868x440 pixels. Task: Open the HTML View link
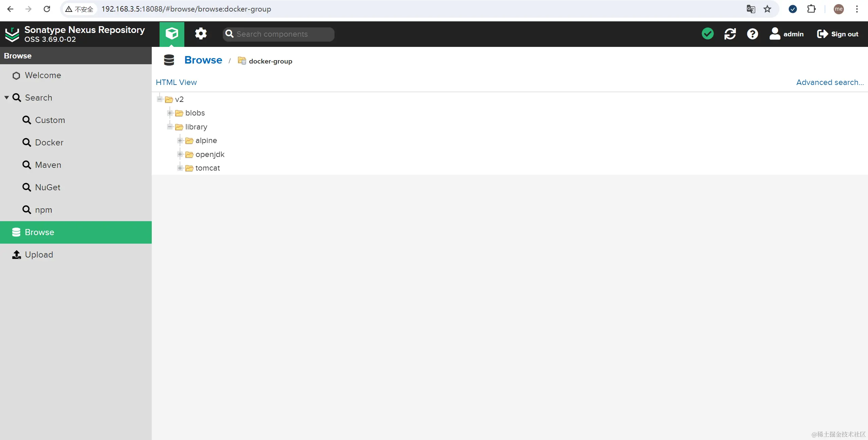pos(176,82)
